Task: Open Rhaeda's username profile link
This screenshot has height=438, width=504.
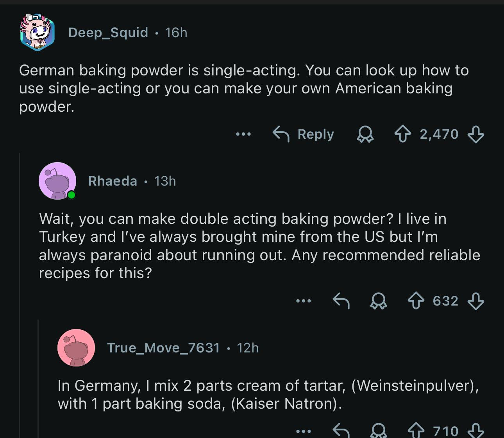Action: pyautogui.click(x=113, y=181)
